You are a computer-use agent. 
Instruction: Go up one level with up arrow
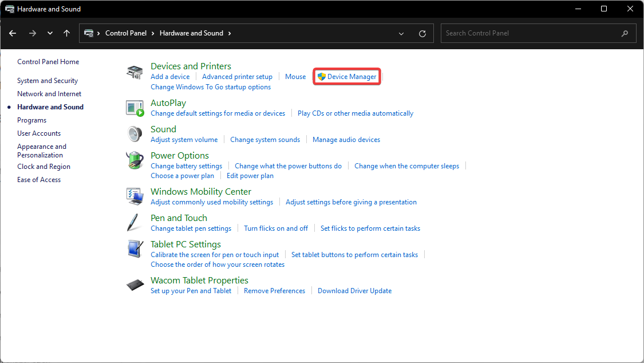point(66,33)
